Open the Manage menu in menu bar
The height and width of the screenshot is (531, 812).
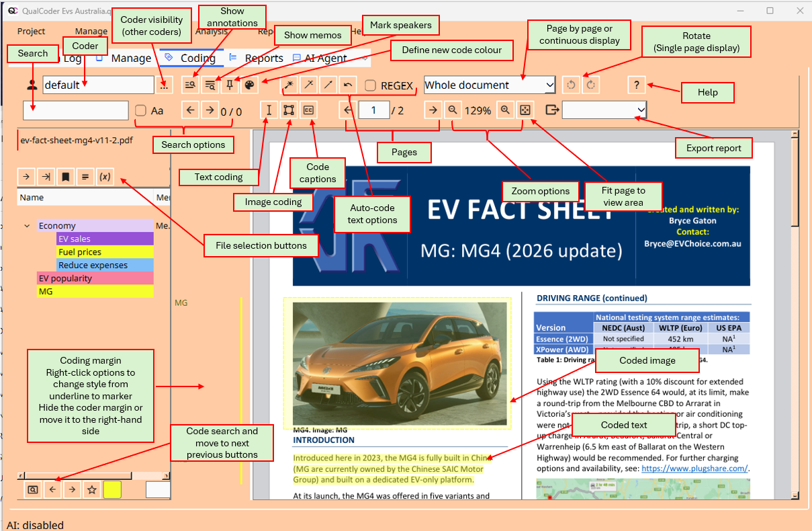[91, 31]
